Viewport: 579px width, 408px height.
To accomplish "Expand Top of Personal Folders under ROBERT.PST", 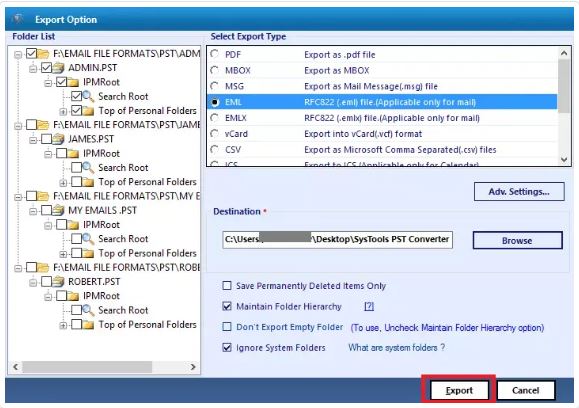I will (x=63, y=325).
